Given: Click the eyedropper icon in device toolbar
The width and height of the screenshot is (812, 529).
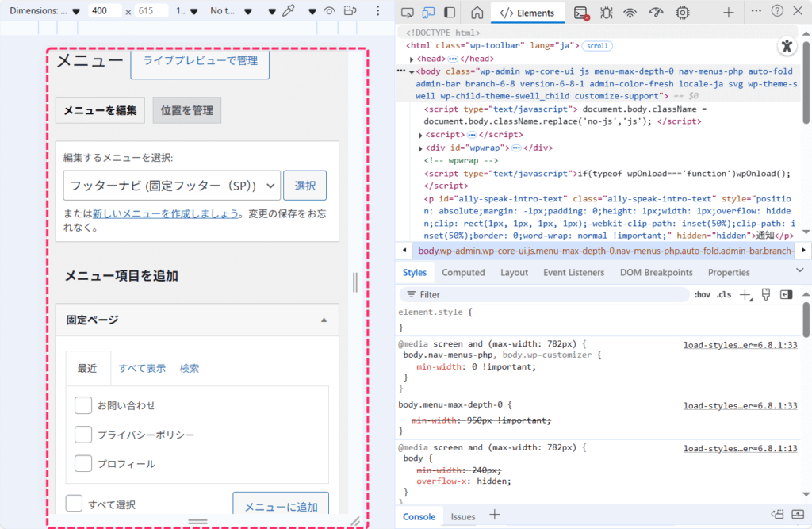Looking at the screenshot, I should (289, 11).
